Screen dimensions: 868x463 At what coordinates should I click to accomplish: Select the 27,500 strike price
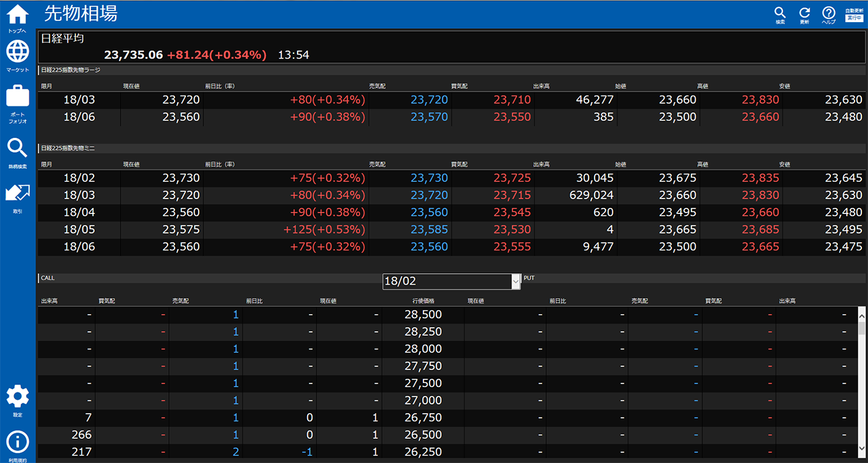point(424,383)
